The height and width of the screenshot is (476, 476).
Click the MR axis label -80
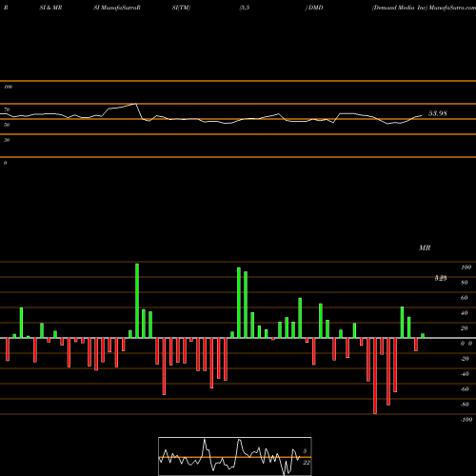point(465,405)
